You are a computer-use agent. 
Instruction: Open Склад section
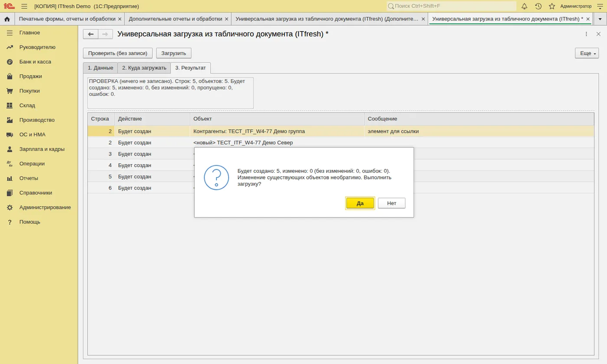click(27, 105)
